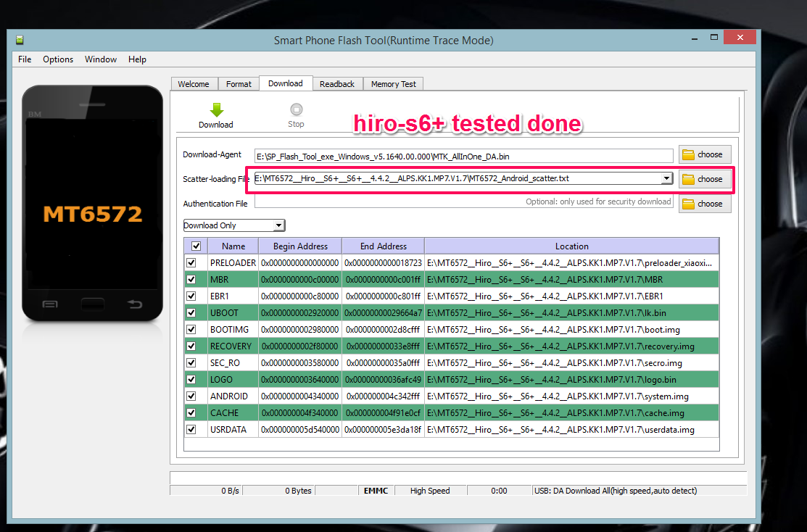This screenshot has height=532, width=807.
Task: Toggle the select-all checkbox in table header
Action: pos(196,246)
